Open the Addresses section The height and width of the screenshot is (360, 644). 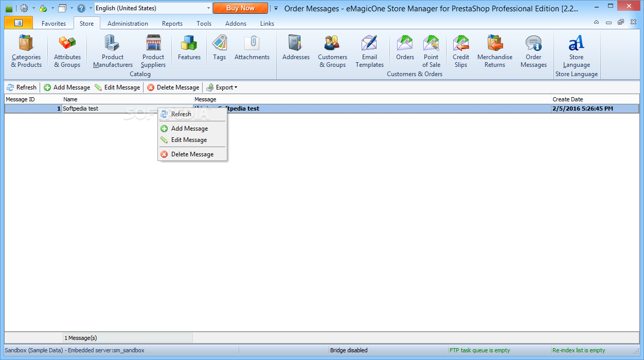[x=296, y=48]
